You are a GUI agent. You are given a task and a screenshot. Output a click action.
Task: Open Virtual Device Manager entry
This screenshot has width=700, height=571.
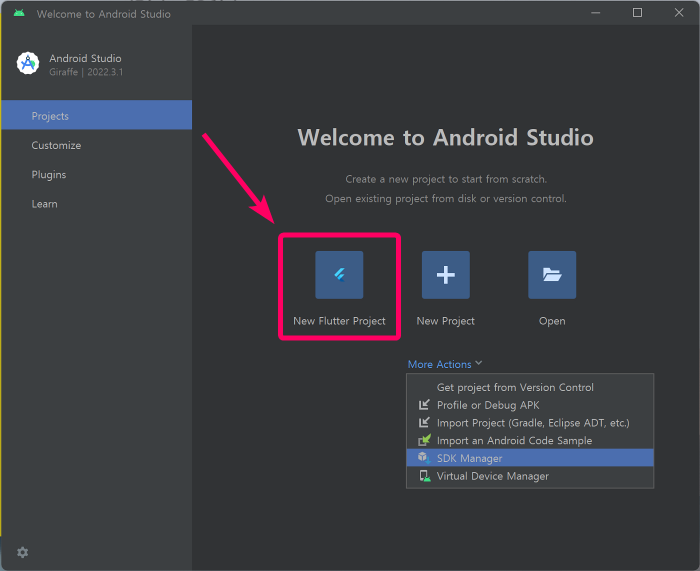tap(530, 476)
